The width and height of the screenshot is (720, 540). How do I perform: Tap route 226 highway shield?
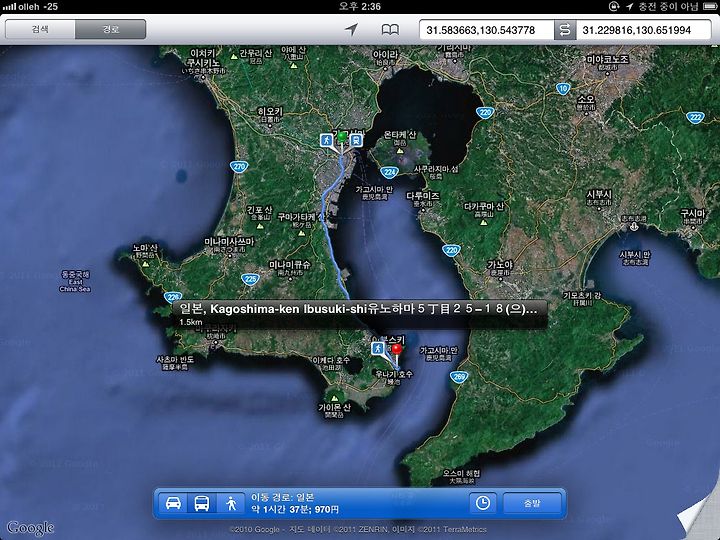[x=173, y=297]
